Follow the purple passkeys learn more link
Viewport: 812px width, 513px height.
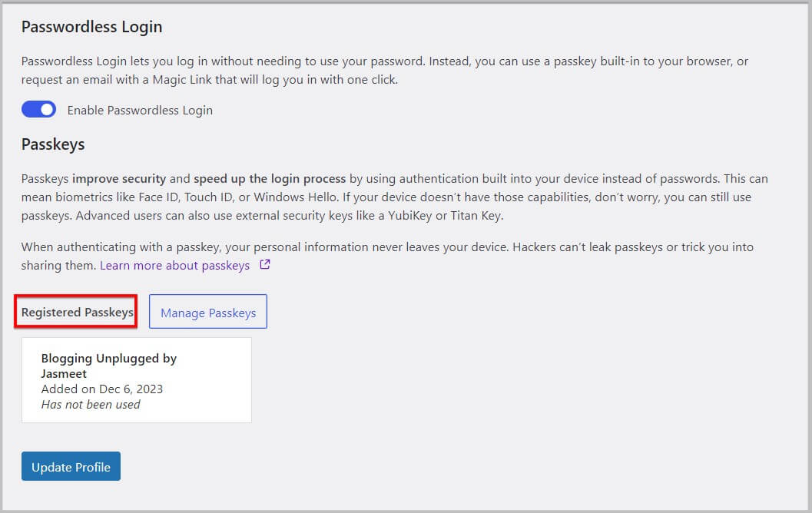click(x=174, y=264)
